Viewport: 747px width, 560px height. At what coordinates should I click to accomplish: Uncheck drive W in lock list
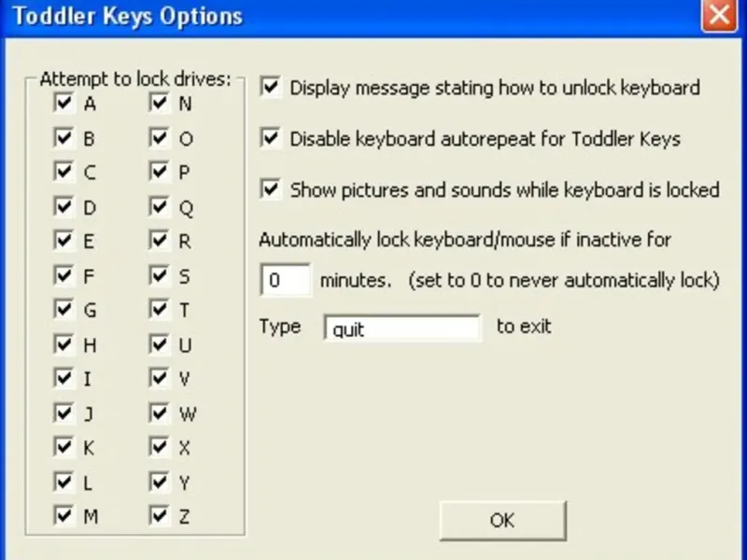pyautogui.click(x=160, y=413)
